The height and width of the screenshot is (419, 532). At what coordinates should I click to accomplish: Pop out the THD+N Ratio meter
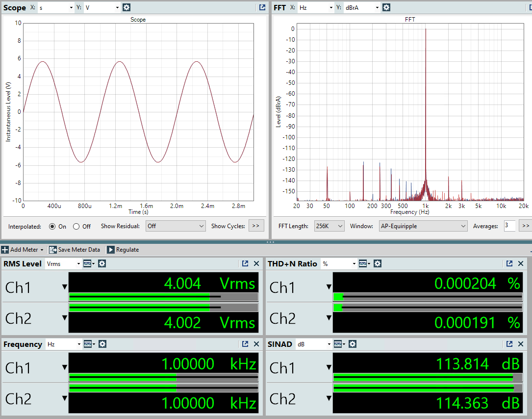[509, 263]
